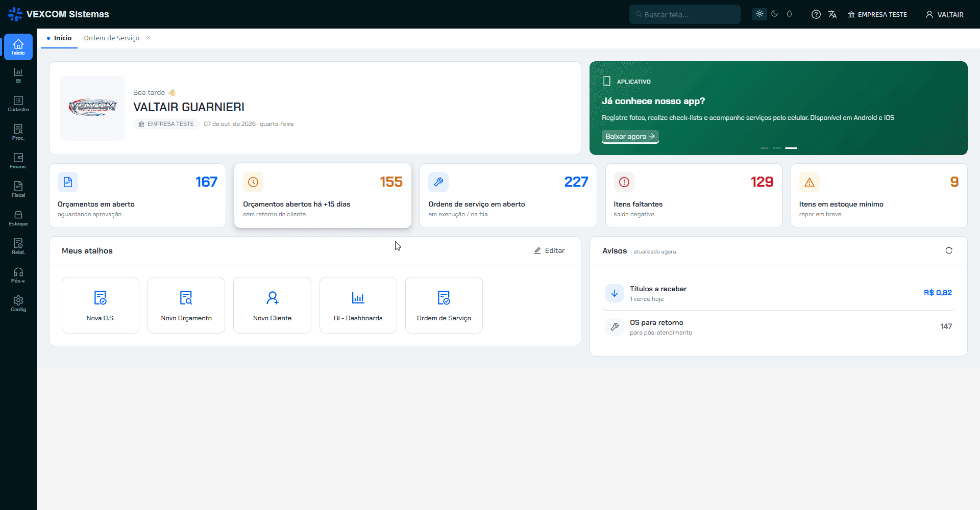Click the help question mark icon
Screen dimensions: 980x510
[x=816, y=14]
